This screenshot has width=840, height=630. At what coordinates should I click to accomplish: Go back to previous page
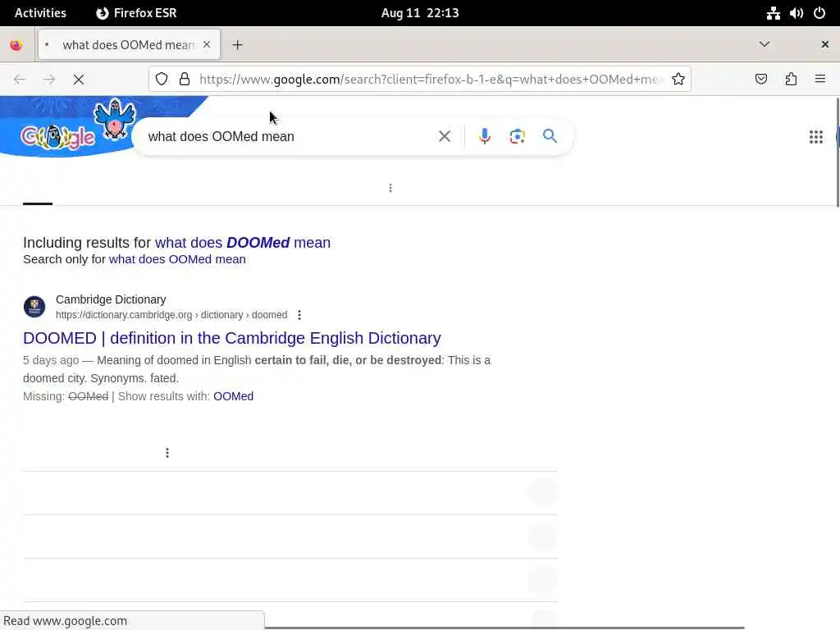click(20, 80)
